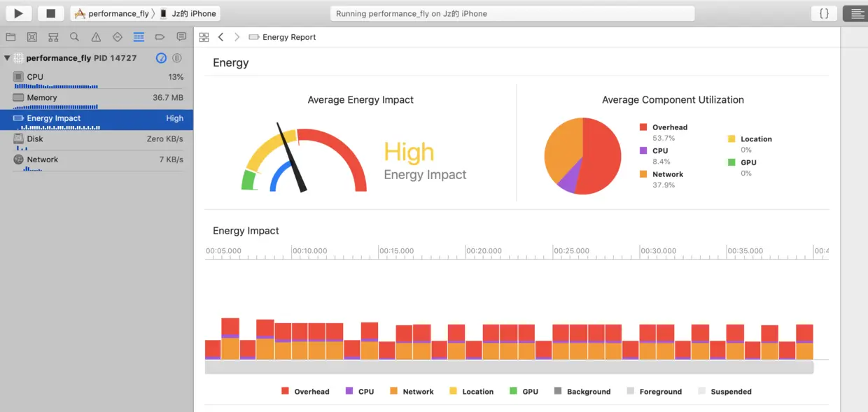The image size is (868, 412).
Task: Open the Find navigator magnifier icon
Action: point(74,37)
